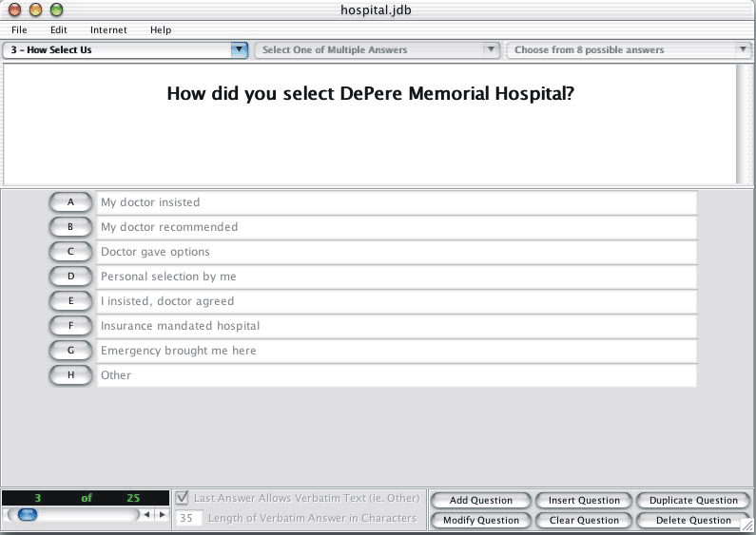The image size is (756, 535).
Task: Click the verbatim answer length field showing 35
Action: (188, 518)
